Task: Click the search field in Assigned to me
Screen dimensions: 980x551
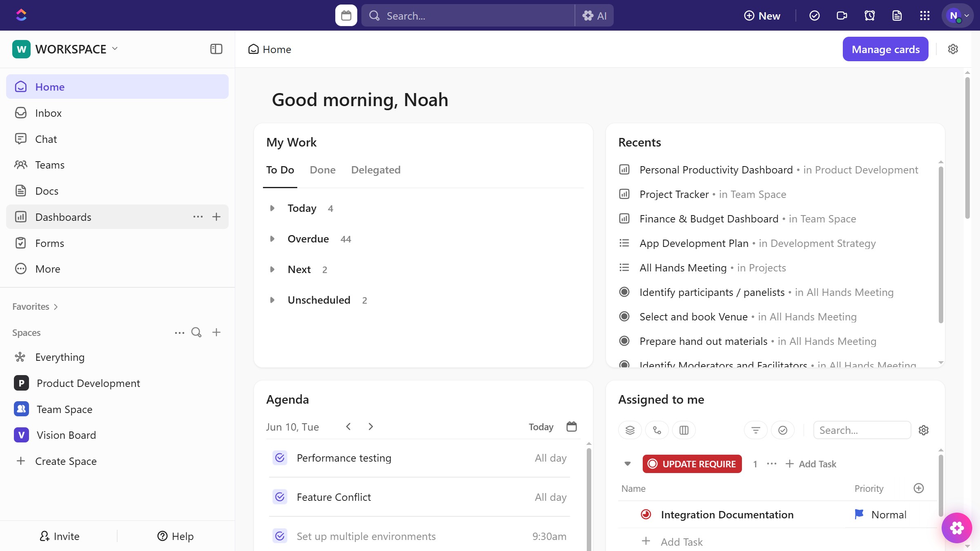Action: pos(862,430)
